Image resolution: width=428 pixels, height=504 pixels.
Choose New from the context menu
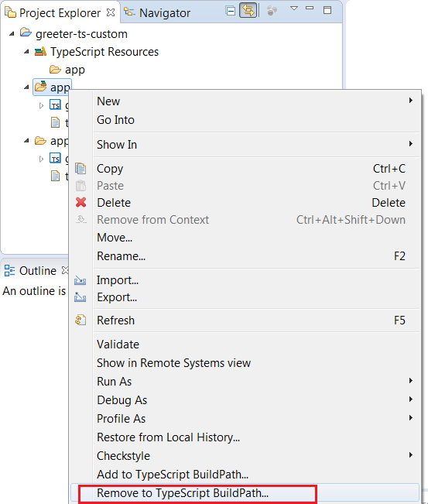[x=245, y=101]
